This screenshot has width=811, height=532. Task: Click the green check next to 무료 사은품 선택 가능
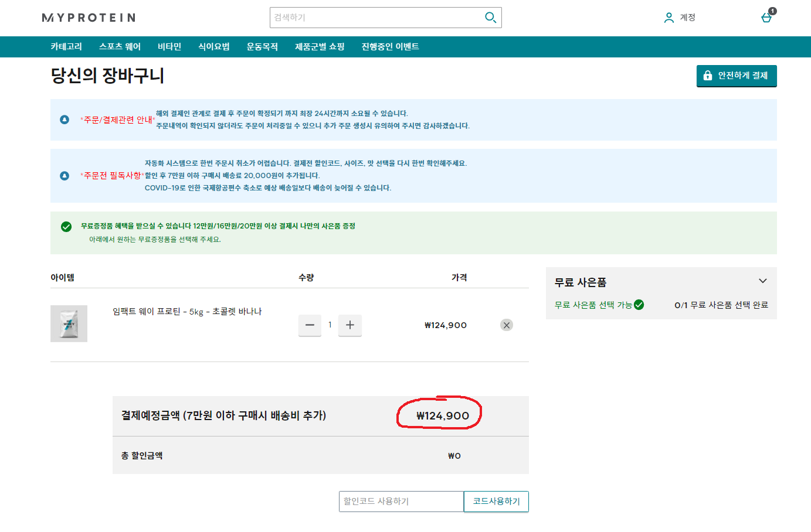(x=639, y=305)
